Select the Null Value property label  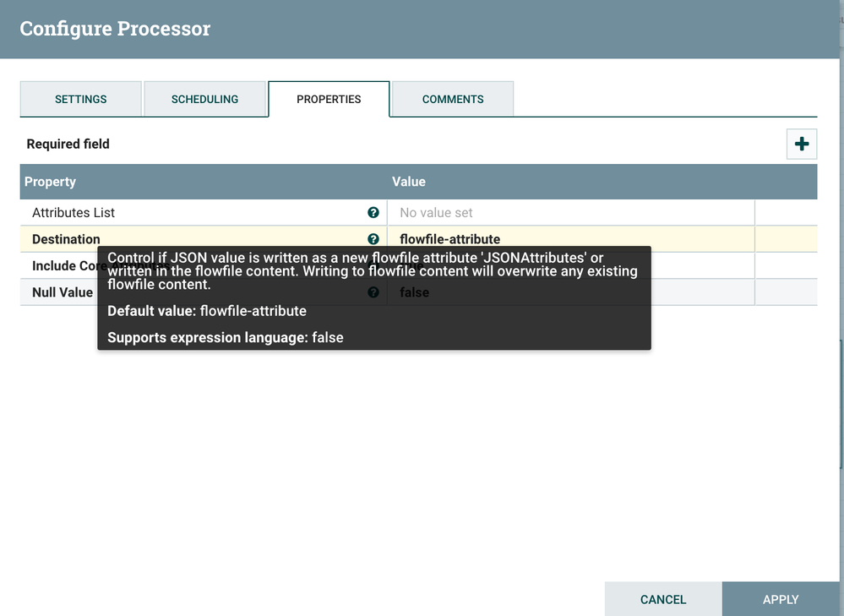click(63, 292)
